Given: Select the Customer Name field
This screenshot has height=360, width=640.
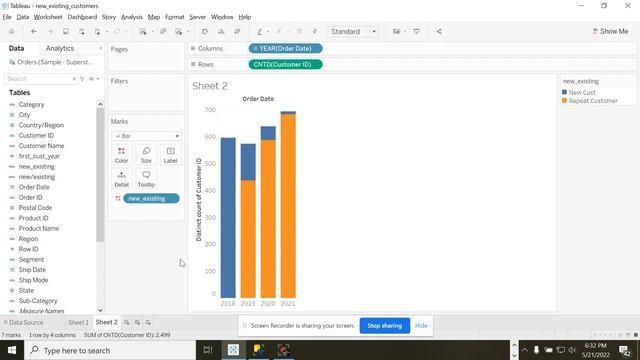Looking at the screenshot, I should pyautogui.click(x=41, y=146).
